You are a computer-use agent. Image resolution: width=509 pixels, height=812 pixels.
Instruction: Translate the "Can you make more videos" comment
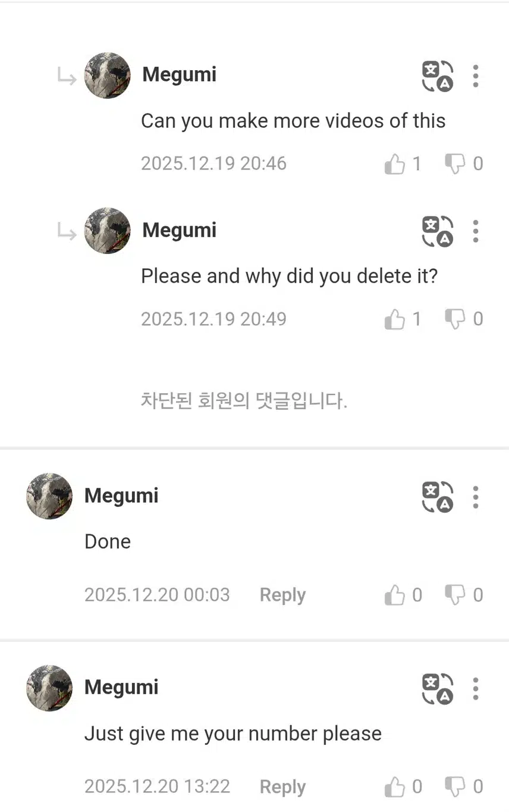[438, 77]
